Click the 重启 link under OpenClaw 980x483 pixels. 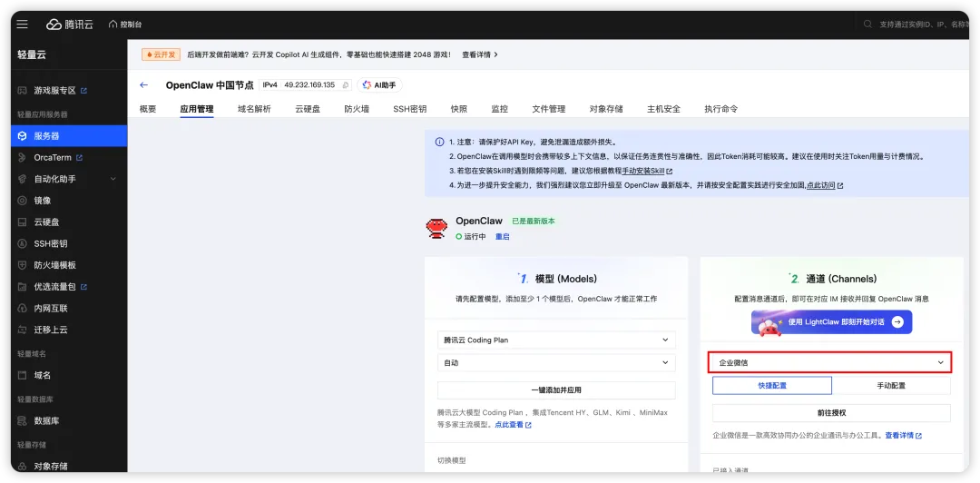point(503,237)
